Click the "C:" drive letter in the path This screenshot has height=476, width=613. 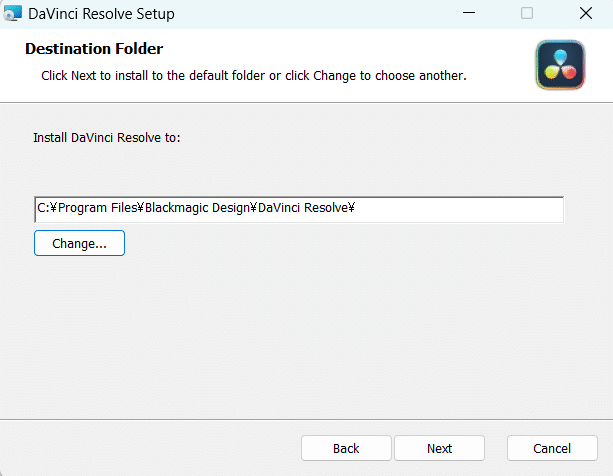(x=43, y=208)
